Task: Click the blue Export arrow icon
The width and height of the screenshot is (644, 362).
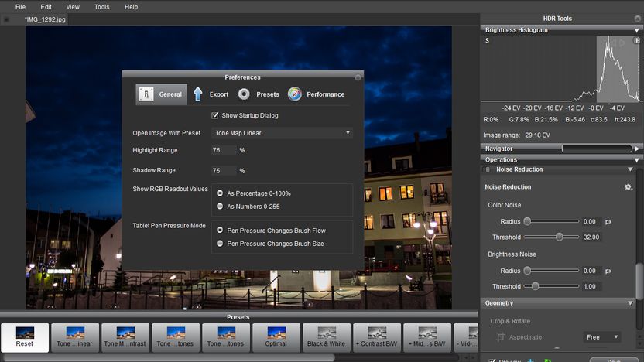Action: click(197, 94)
